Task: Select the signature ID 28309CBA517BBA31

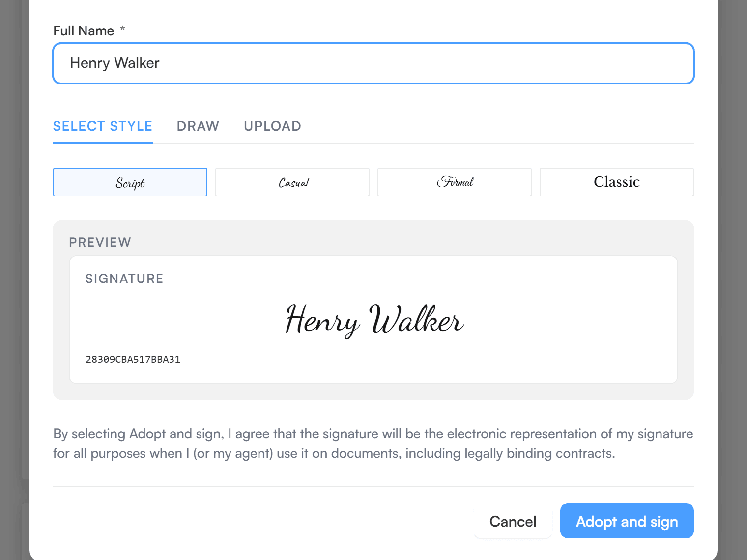Action: (133, 359)
